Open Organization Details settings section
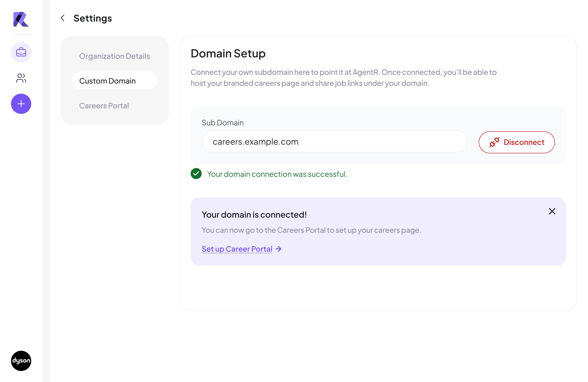The height and width of the screenshot is (382, 588). [114, 56]
